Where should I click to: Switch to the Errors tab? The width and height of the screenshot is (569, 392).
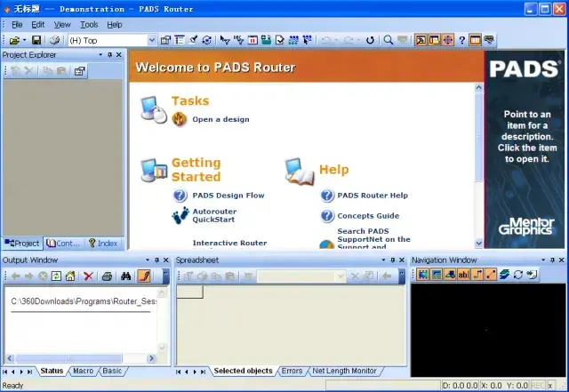click(292, 371)
